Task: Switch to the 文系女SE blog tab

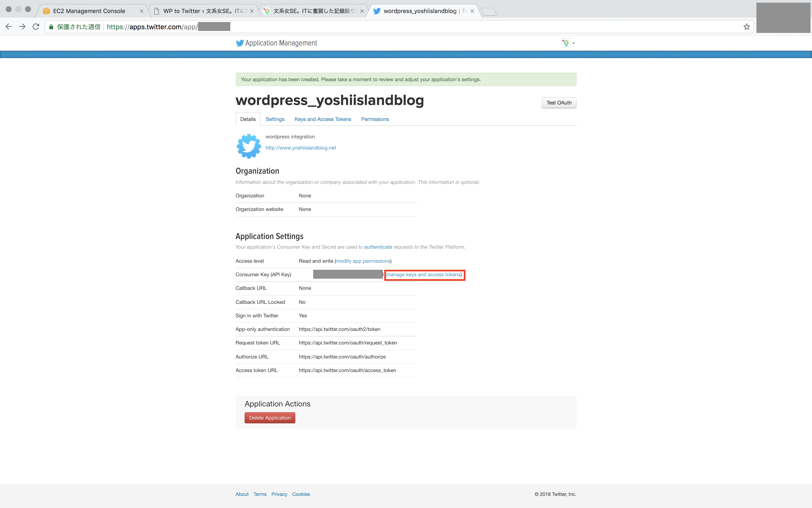Action: pyautogui.click(x=314, y=11)
